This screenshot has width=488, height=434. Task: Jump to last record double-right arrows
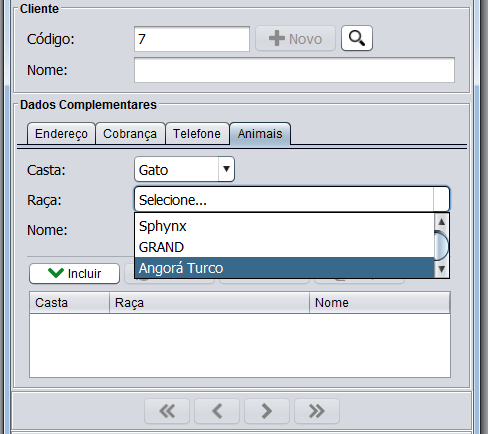coord(317,411)
